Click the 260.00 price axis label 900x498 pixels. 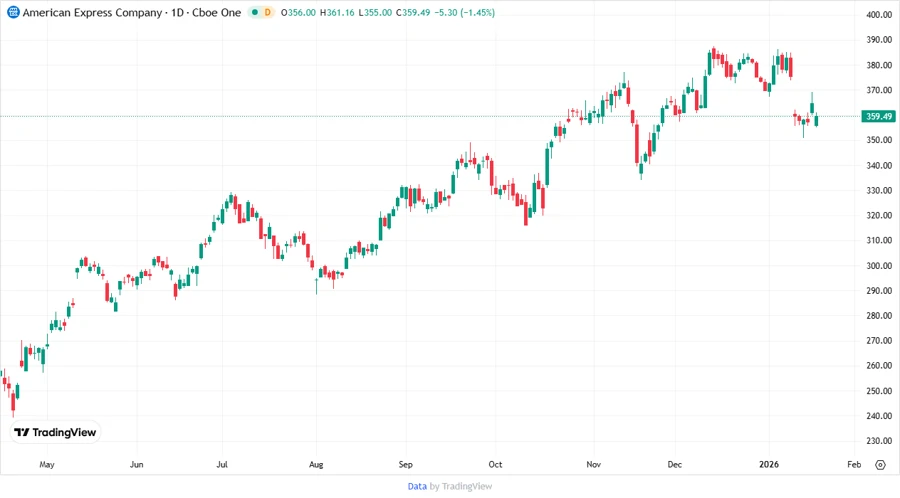click(879, 365)
